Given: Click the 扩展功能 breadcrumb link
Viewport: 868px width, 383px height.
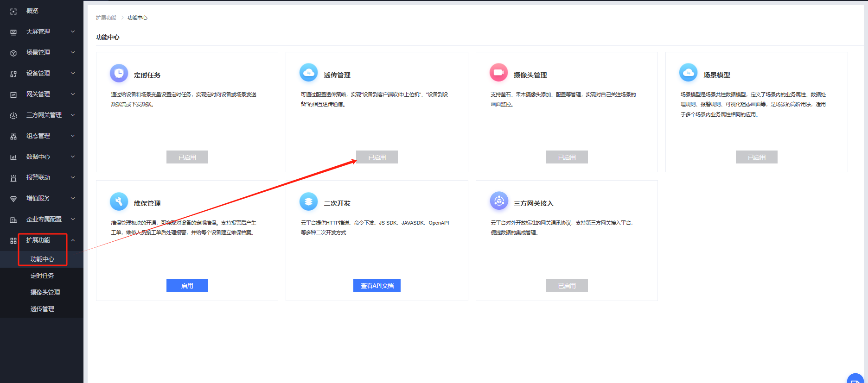Looking at the screenshot, I should (106, 18).
